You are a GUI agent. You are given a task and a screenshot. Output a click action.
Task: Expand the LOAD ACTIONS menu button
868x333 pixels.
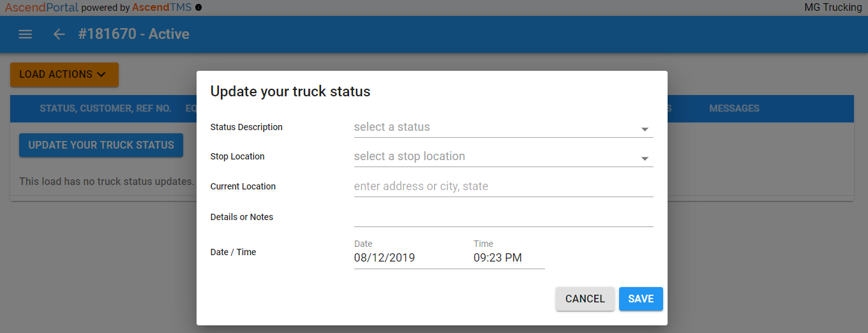click(64, 75)
